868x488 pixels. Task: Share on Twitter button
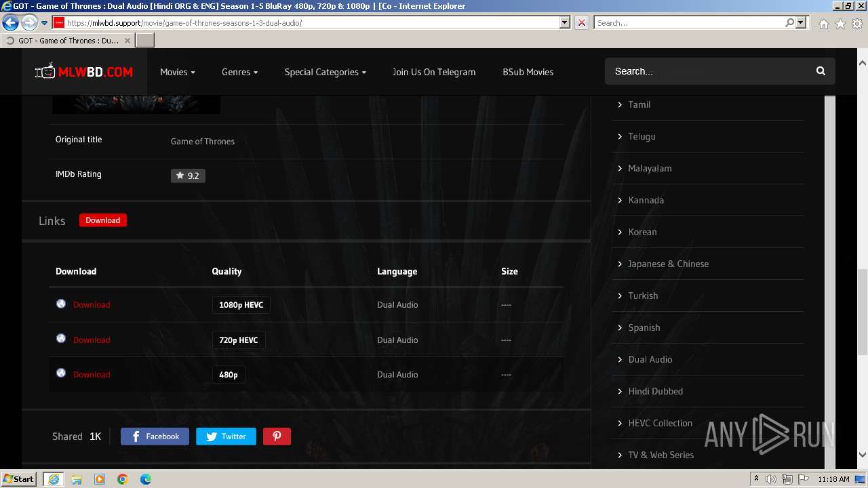tap(226, 436)
